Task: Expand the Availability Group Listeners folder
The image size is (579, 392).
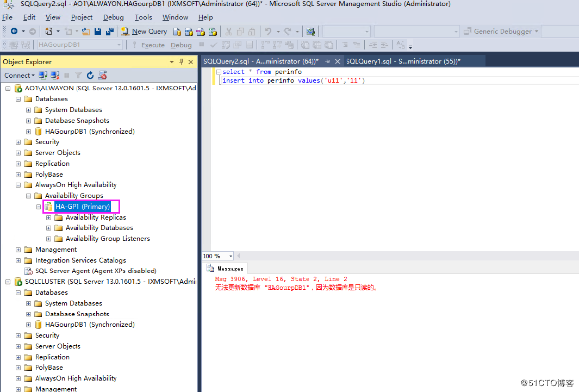Action: pos(48,239)
